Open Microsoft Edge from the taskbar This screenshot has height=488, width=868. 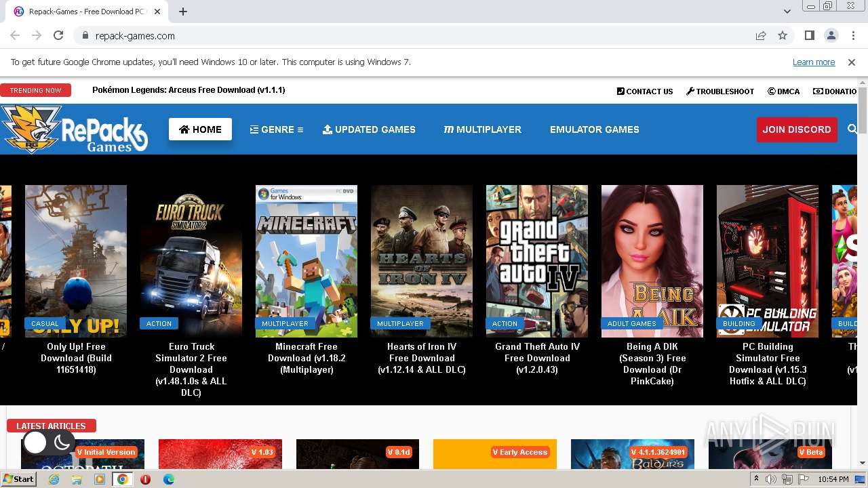[168, 479]
